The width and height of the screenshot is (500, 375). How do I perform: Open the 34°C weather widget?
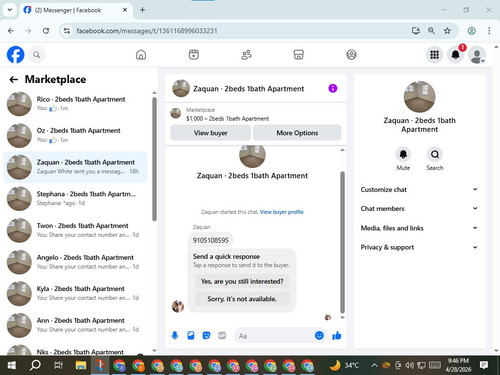(x=344, y=365)
